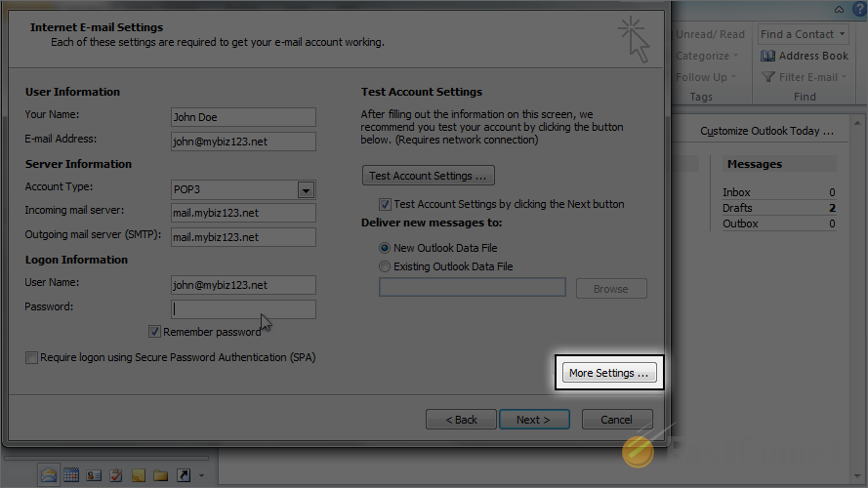Click the greyed Browse button
The image size is (868, 488).
click(x=611, y=288)
